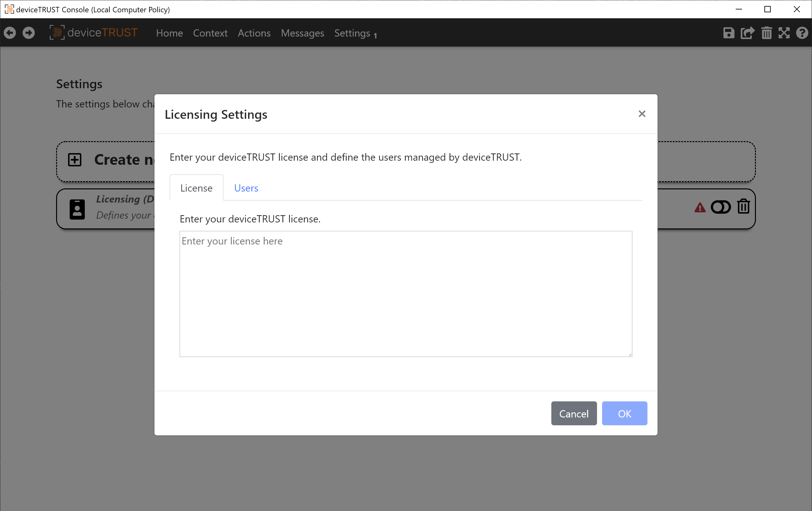Close the Licensing Settings dialog via X

(x=642, y=114)
